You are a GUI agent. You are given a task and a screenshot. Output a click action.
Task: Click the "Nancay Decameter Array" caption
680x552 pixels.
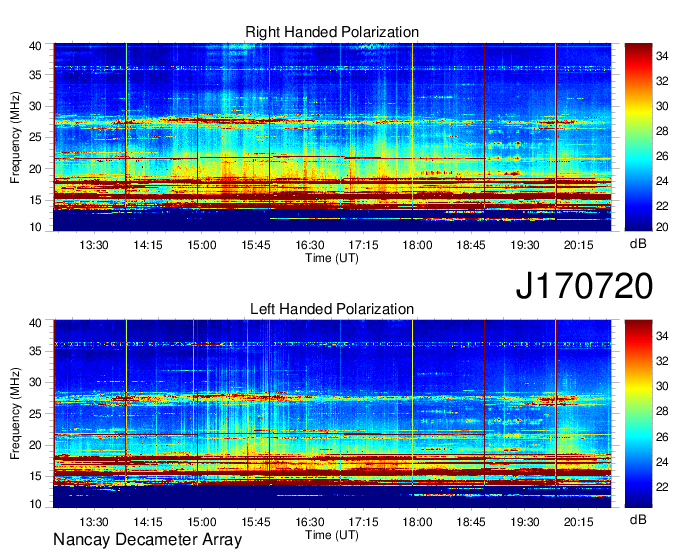[147, 540]
